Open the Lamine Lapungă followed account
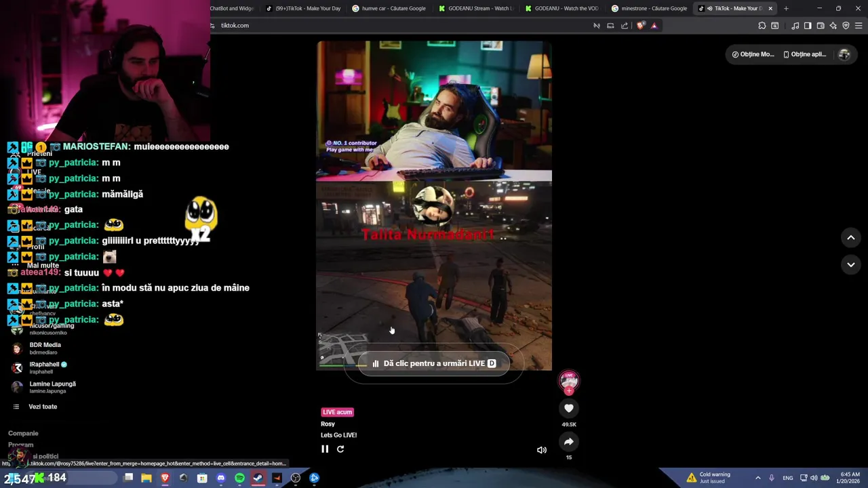868x488 pixels. tap(43, 387)
